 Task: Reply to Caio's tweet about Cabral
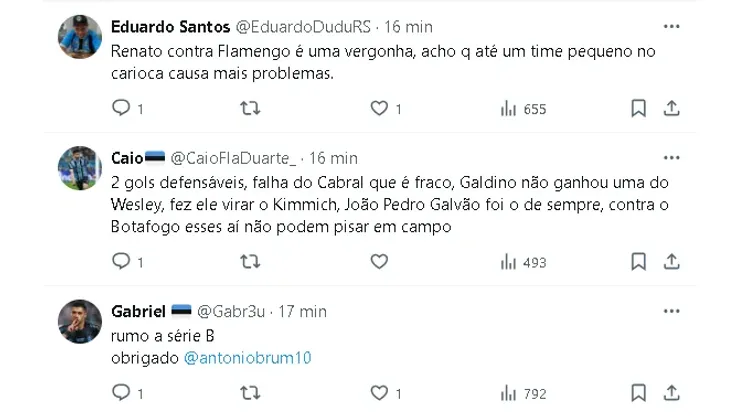point(121,261)
